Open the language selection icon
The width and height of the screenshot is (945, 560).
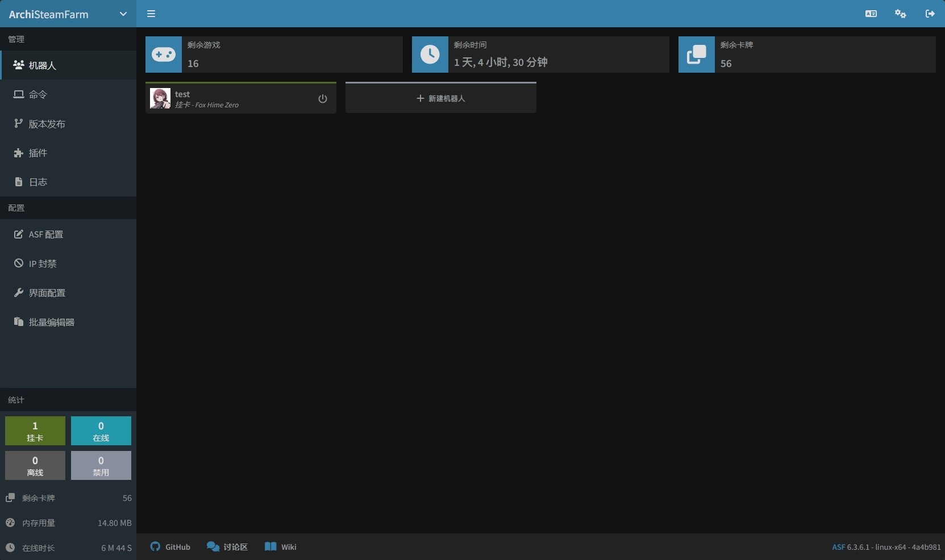click(x=871, y=14)
